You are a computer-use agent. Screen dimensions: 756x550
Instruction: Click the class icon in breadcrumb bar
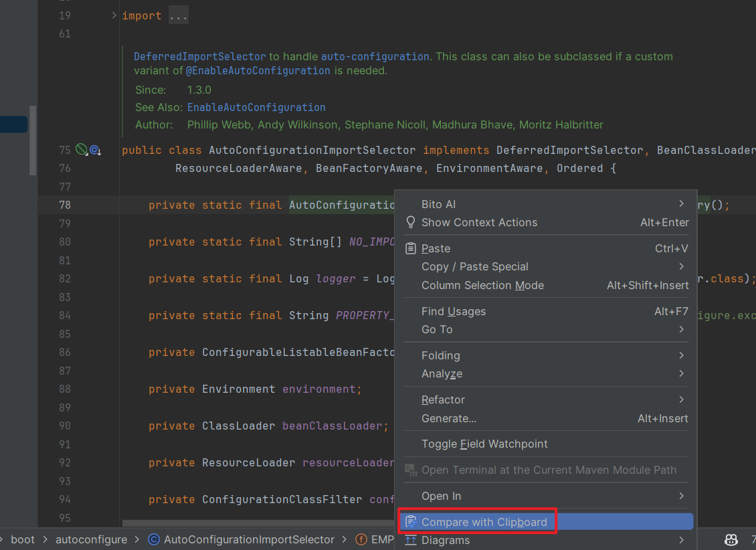tap(153, 539)
